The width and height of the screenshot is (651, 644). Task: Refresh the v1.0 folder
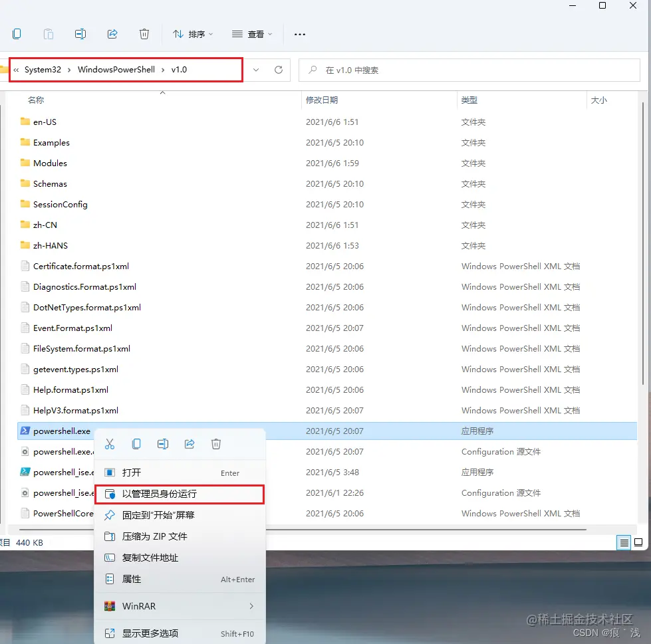[279, 70]
